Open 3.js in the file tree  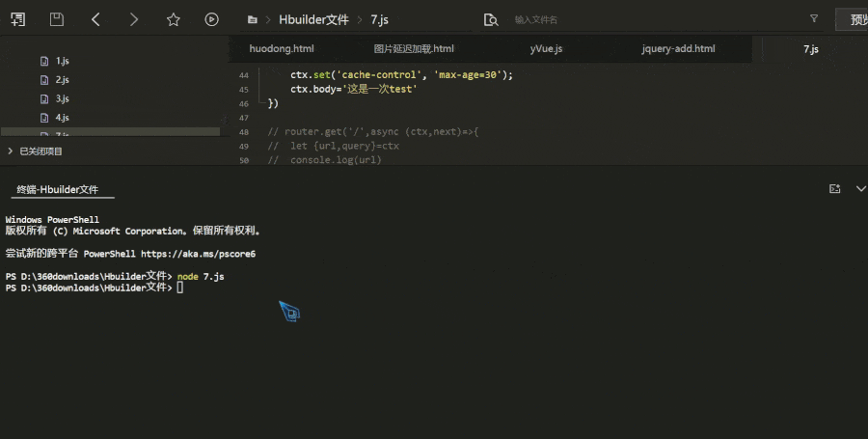(62, 98)
